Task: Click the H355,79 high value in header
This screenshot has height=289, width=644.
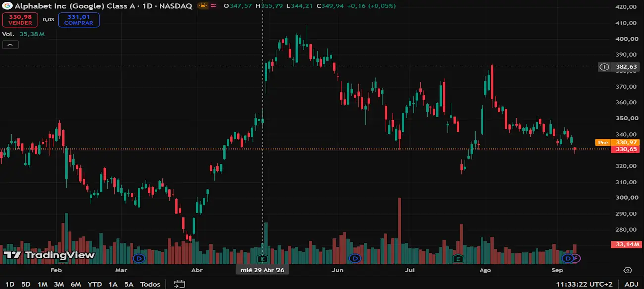Action: [269, 6]
